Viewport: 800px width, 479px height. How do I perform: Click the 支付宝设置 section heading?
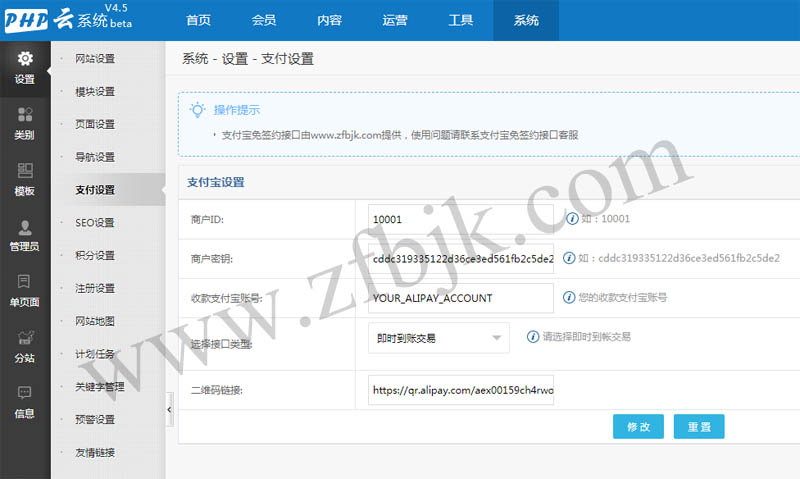tap(216, 182)
